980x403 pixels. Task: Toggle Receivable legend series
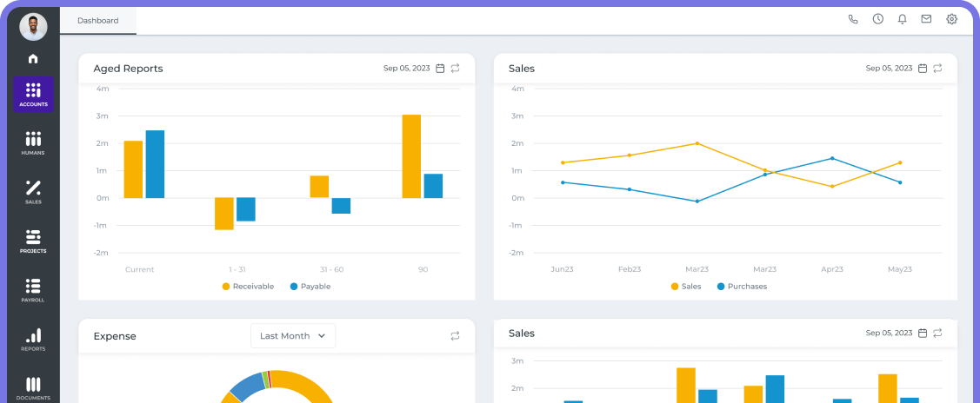point(248,287)
